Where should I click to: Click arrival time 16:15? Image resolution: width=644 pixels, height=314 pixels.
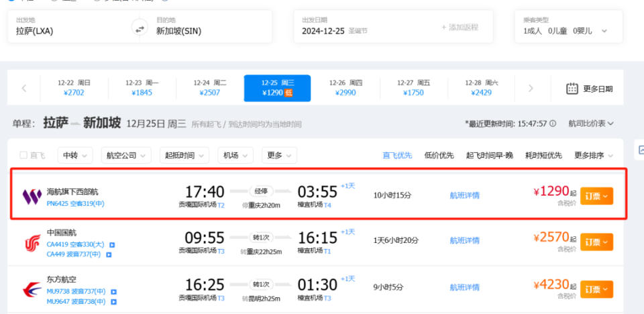(317, 238)
